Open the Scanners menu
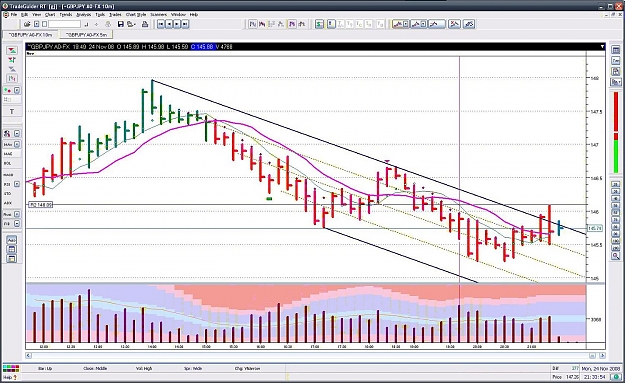 coord(159,14)
